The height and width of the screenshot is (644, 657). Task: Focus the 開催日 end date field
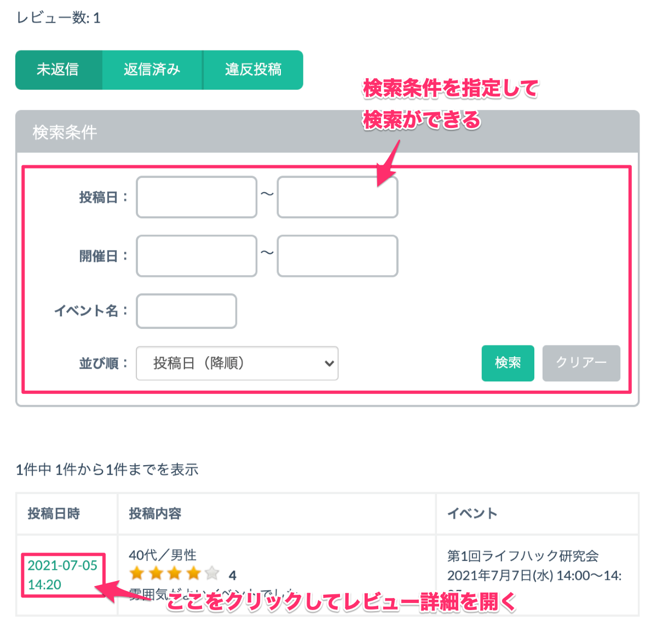[337, 256]
